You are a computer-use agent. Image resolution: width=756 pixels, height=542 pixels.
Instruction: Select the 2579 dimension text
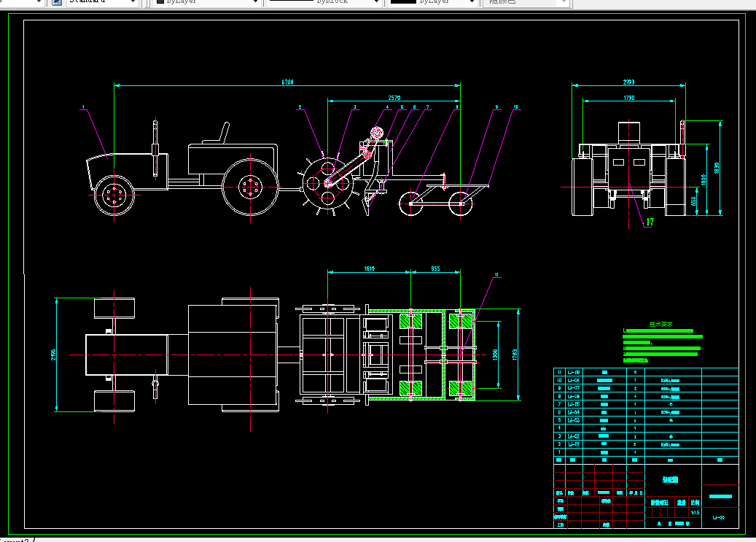tap(394, 98)
